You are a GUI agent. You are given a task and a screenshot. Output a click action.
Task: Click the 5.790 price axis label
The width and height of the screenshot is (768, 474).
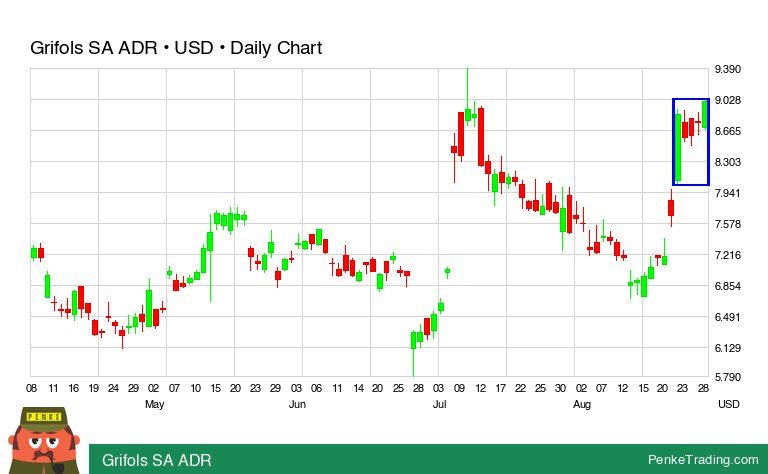coord(727,377)
